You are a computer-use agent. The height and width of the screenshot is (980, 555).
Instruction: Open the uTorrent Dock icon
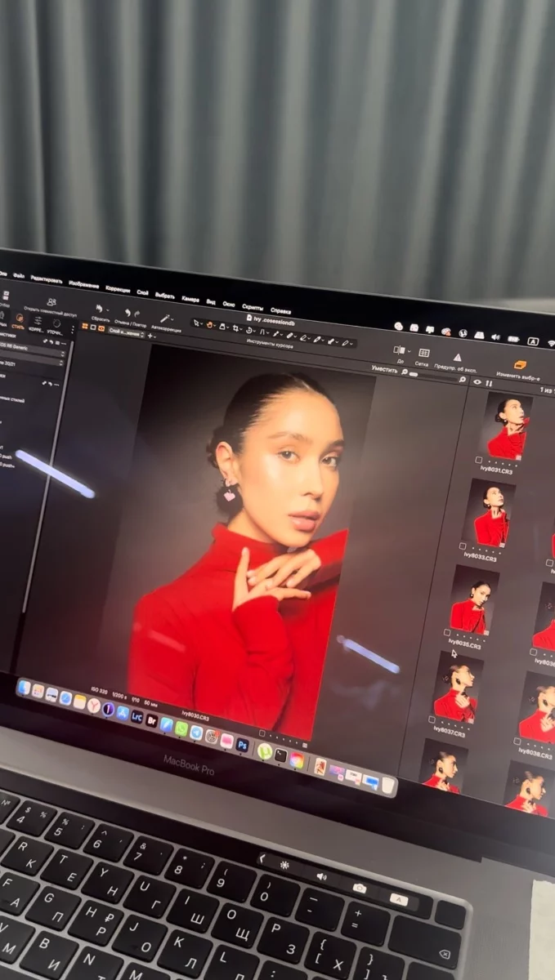coord(265,751)
